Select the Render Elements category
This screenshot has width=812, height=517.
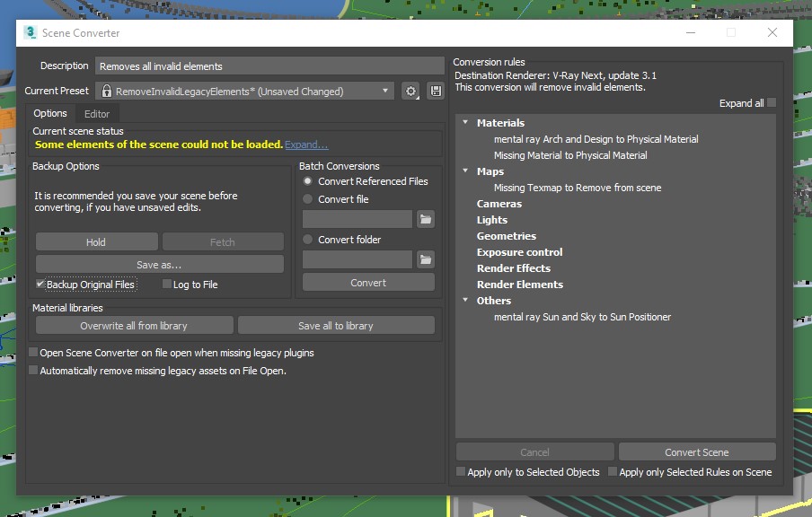pos(520,285)
